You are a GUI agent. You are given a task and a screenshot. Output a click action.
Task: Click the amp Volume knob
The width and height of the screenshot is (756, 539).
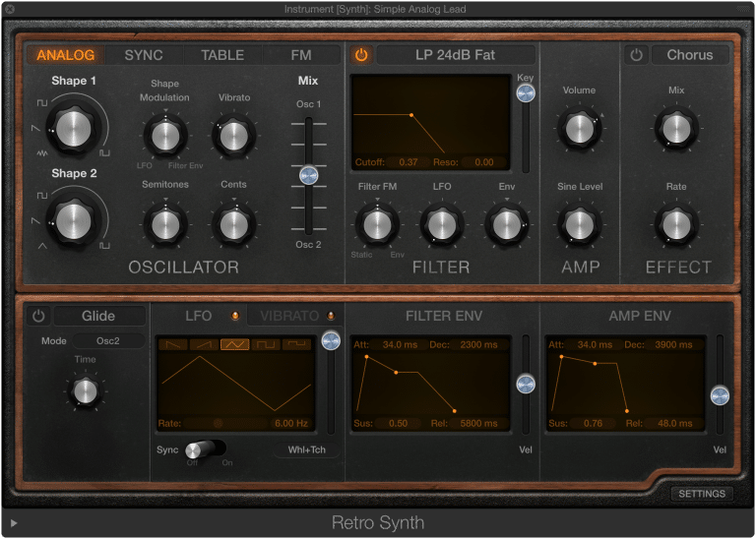(x=579, y=129)
